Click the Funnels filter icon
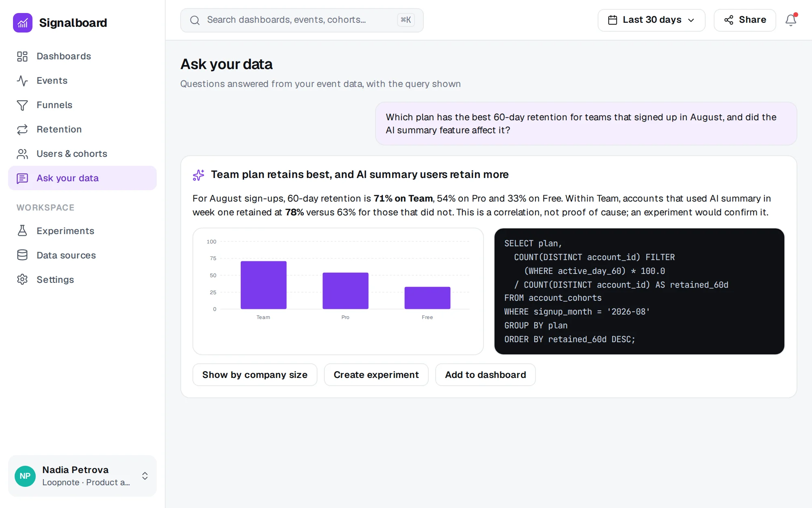The height and width of the screenshot is (508, 812). point(22,105)
